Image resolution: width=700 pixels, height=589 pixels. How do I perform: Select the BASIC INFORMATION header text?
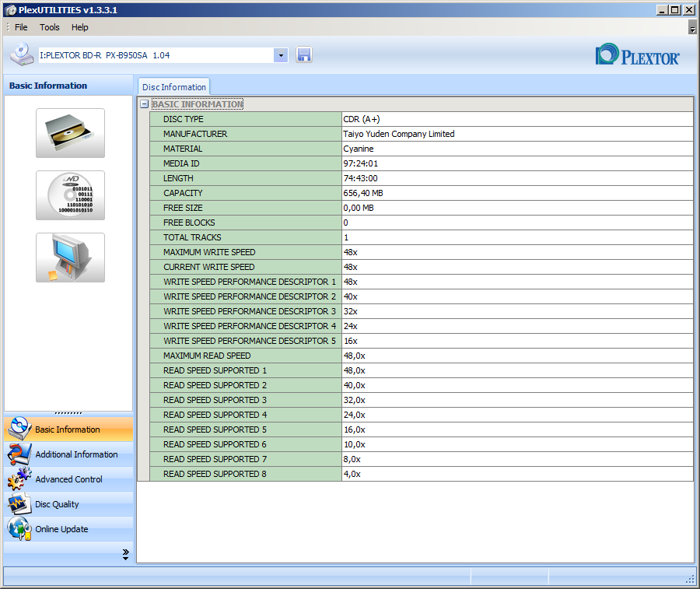pos(198,104)
